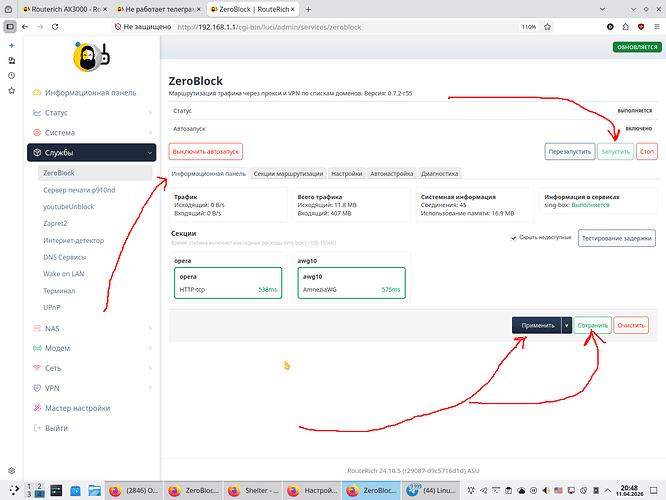Viewport: 666px width, 500px height.
Task: Click the NAS storage icon
Action: click(x=37, y=328)
